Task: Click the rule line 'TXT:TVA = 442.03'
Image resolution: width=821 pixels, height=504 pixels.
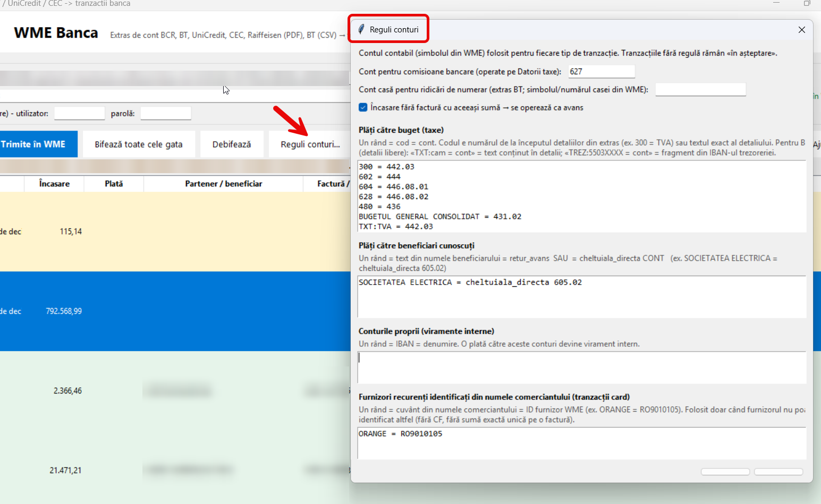Action: (x=396, y=227)
